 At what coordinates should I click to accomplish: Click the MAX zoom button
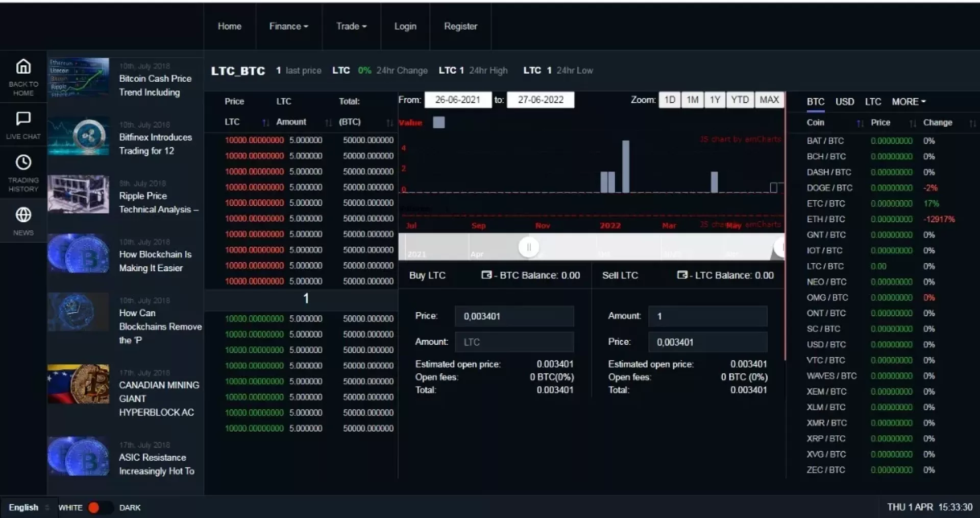pos(769,100)
